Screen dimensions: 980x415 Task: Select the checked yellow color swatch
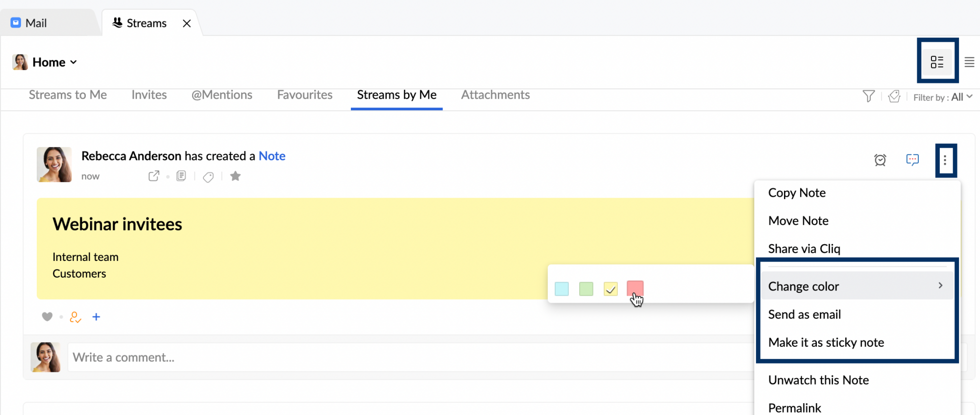[x=611, y=289]
